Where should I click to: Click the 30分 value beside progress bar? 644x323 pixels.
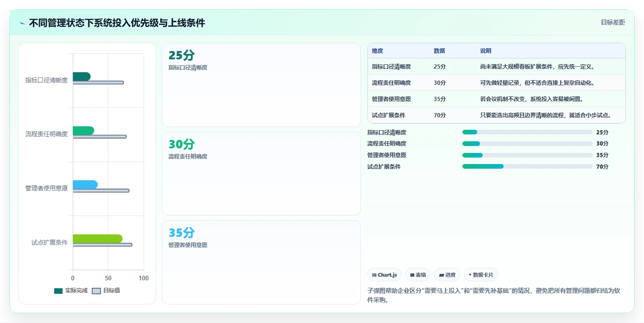point(602,144)
